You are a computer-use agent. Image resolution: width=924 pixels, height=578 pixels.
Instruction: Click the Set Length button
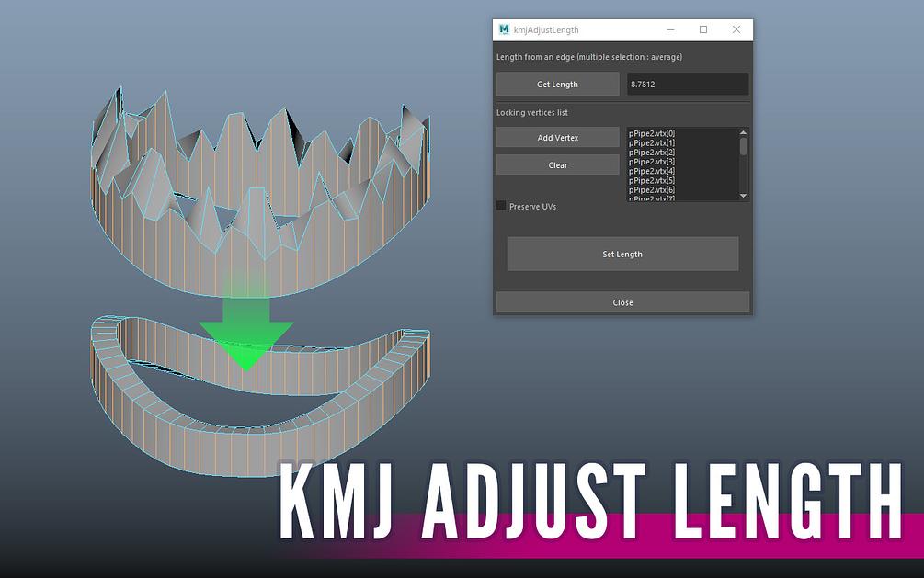(x=622, y=254)
